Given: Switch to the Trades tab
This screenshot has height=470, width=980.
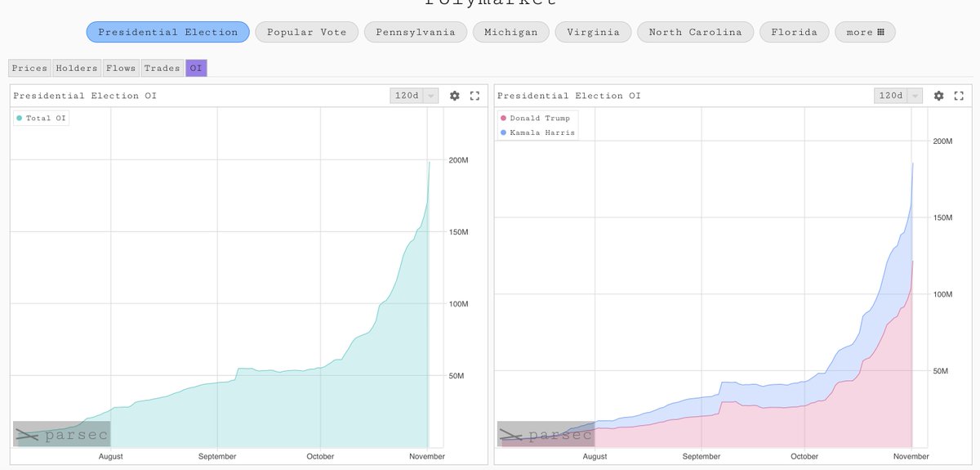Looking at the screenshot, I should point(162,68).
